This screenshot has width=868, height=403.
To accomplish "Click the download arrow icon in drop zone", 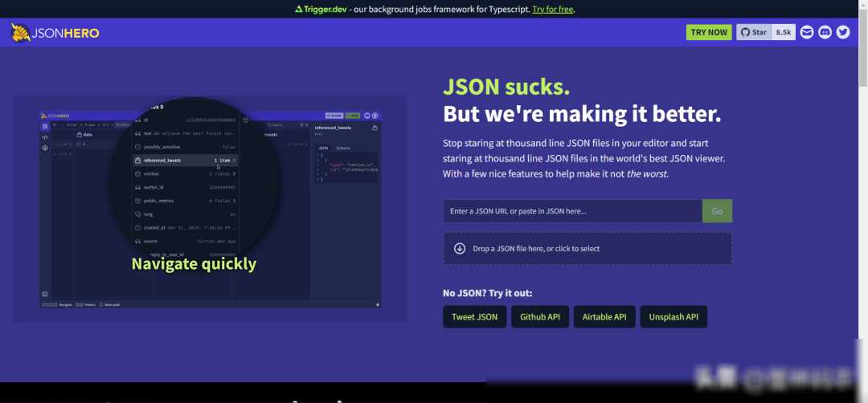I will coord(460,248).
